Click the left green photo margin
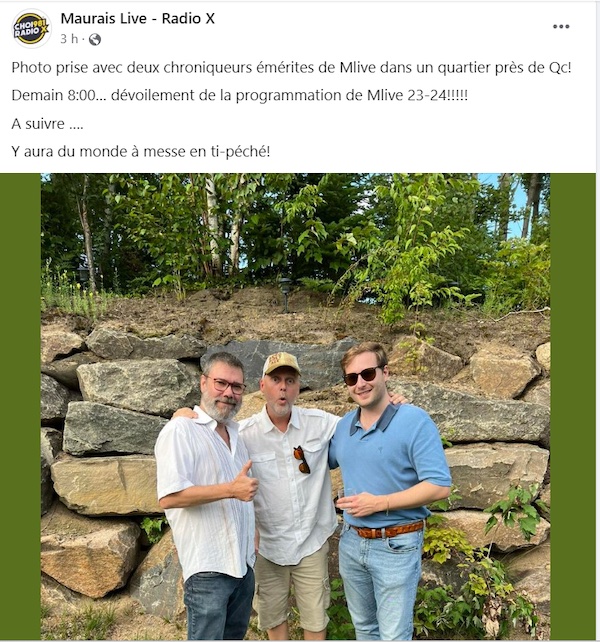Viewport: 600px width, 642px height. pyautogui.click(x=20, y=407)
